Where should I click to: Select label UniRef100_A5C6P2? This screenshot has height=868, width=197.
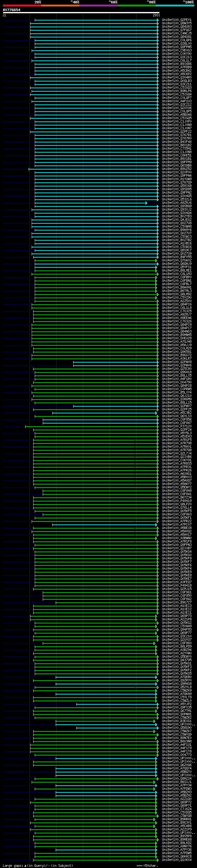coord(176,74)
